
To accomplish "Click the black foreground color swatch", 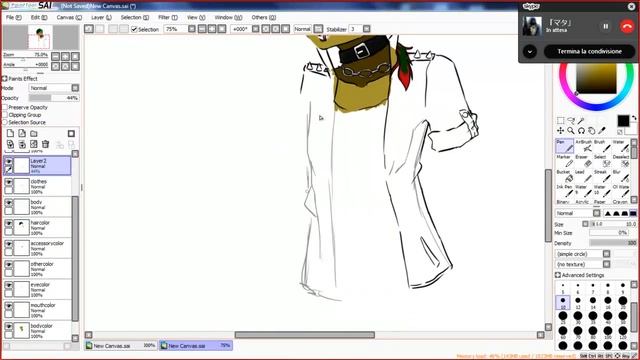I will [623, 121].
